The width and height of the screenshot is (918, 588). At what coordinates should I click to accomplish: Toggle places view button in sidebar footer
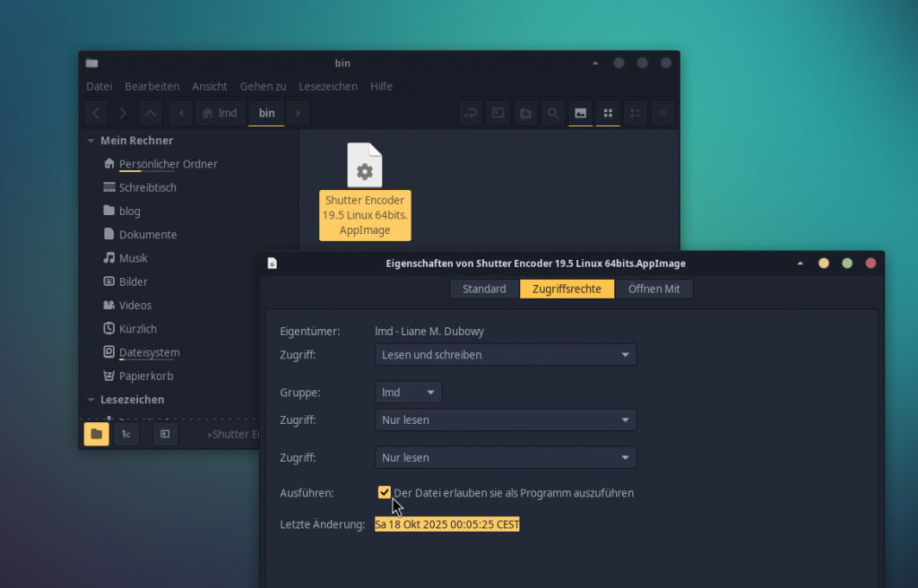pyautogui.click(x=97, y=434)
